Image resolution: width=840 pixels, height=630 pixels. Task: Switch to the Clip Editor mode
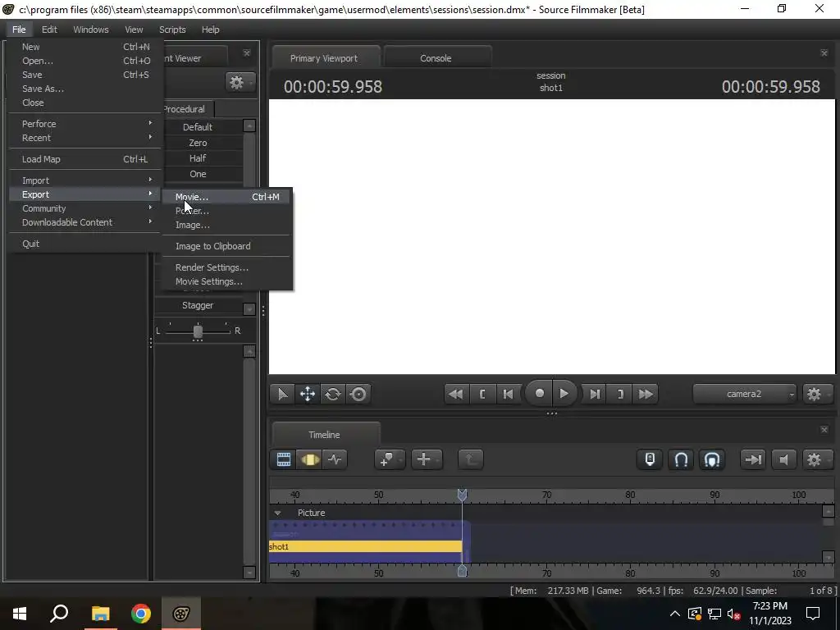point(283,459)
